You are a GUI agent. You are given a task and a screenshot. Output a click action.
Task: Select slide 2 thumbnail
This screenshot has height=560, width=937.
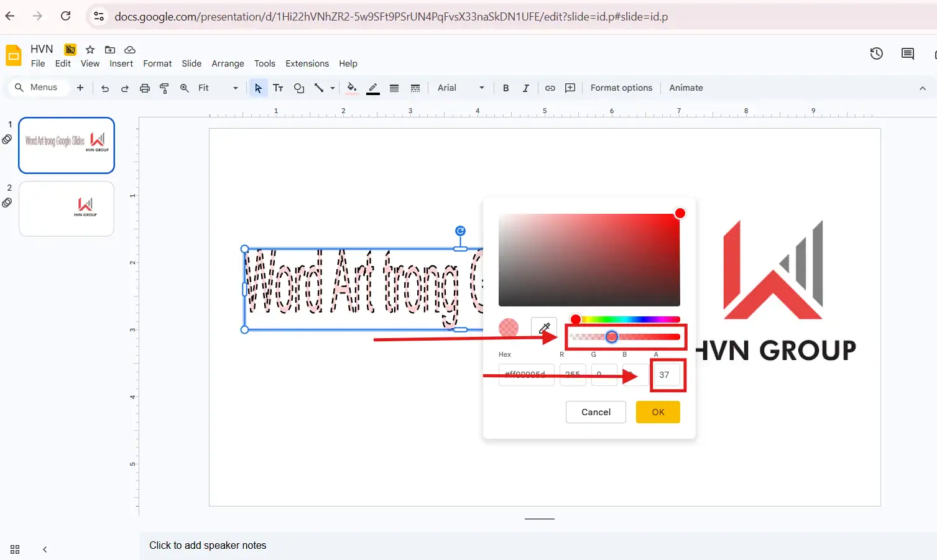point(66,209)
